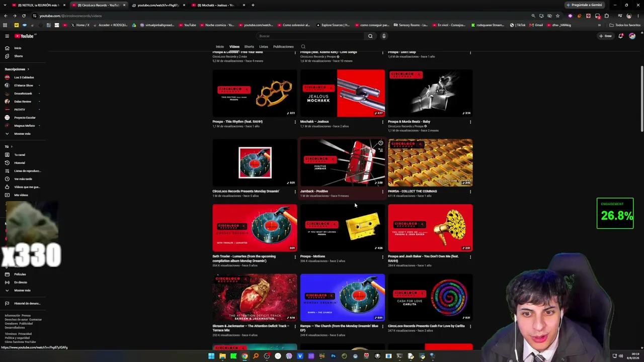Open video title Skream & Jackmaster Attention Deficit Track
Viewport: 644px width, 362px height.
coord(251,328)
